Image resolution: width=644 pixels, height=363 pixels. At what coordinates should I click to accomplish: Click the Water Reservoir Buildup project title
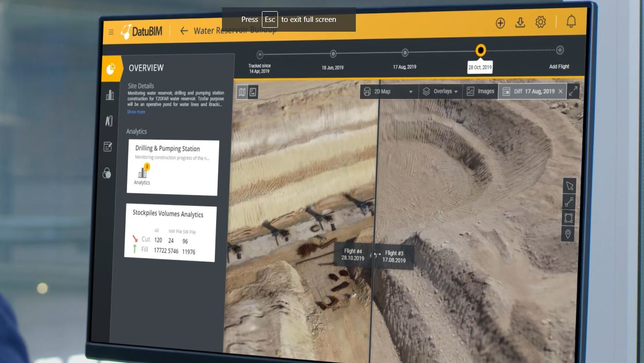pyautogui.click(x=235, y=31)
